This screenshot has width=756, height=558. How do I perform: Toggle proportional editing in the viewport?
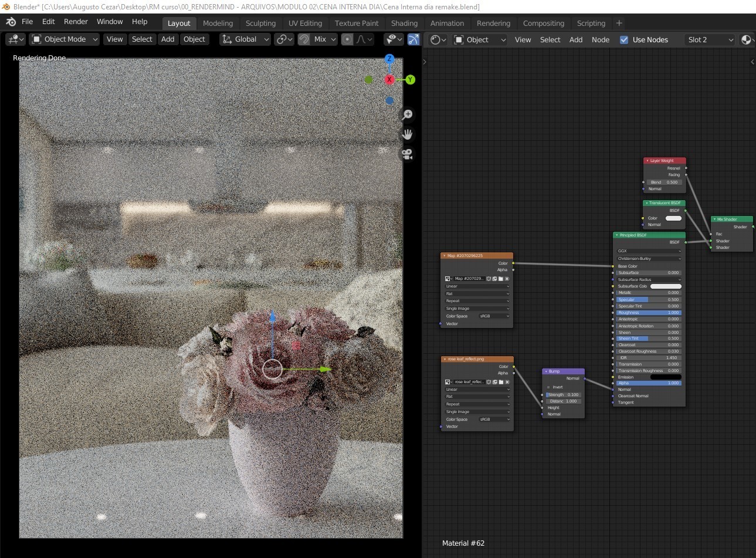pos(347,39)
